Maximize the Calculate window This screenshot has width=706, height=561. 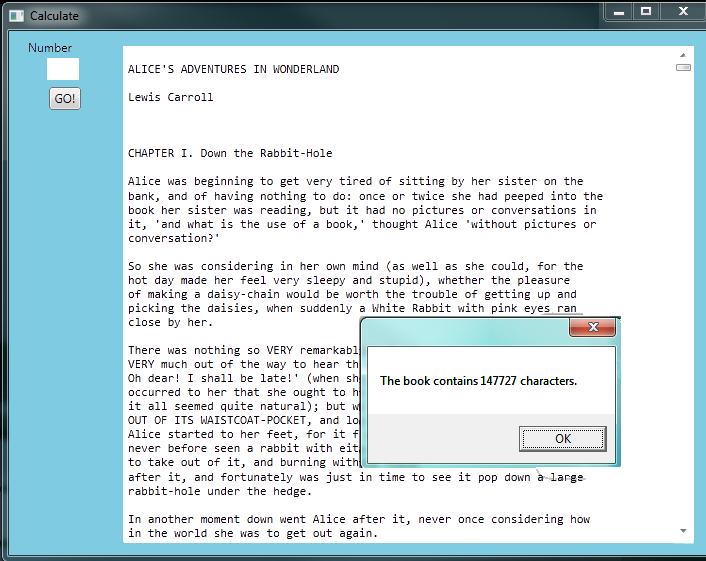tap(646, 12)
